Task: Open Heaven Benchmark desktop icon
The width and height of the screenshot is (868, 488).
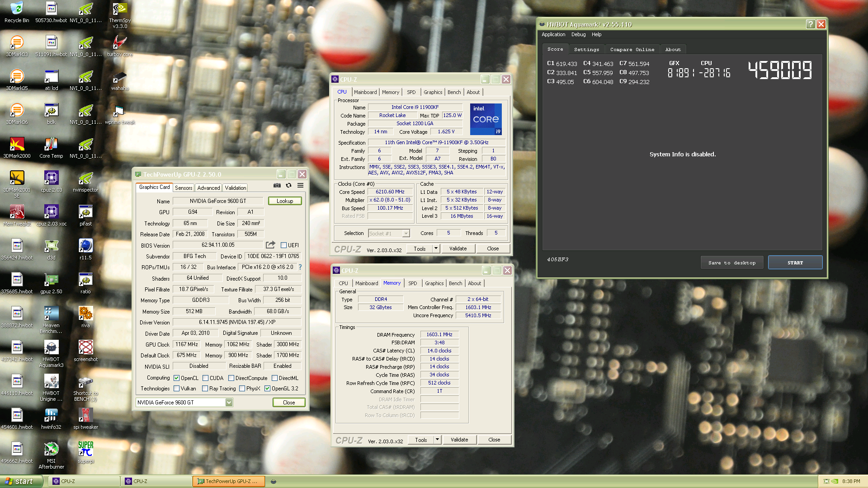Action: (x=51, y=320)
